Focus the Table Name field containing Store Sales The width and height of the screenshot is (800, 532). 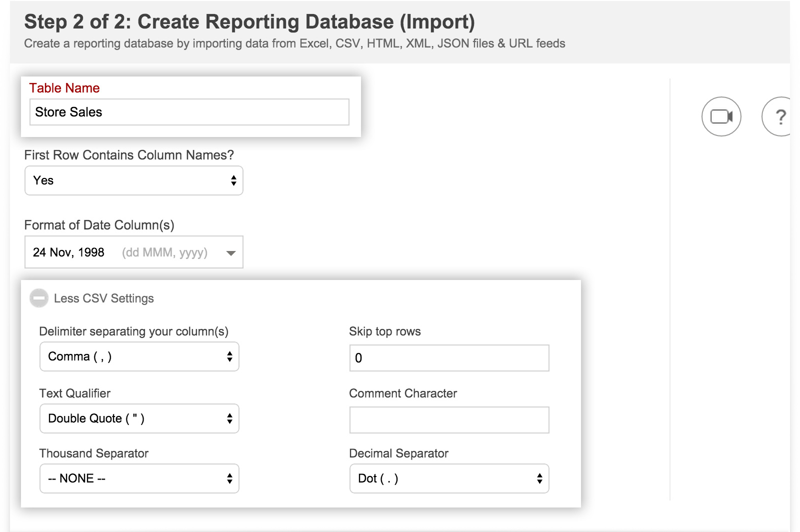pyautogui.click(x=189, y=112)
